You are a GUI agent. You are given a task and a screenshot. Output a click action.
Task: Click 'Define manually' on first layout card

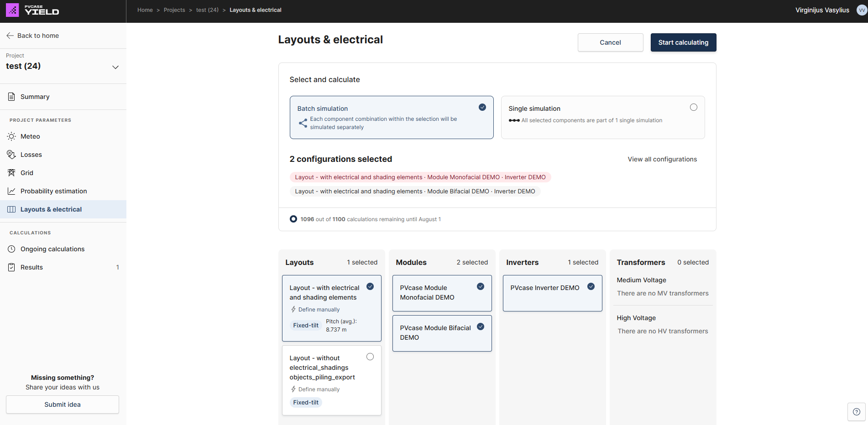point(319,310)
